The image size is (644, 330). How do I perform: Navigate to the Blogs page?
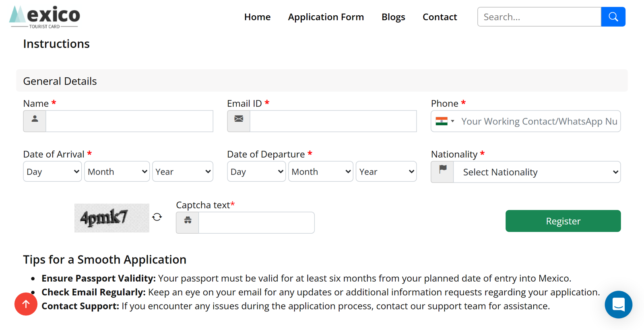click(x=393, y=17)
